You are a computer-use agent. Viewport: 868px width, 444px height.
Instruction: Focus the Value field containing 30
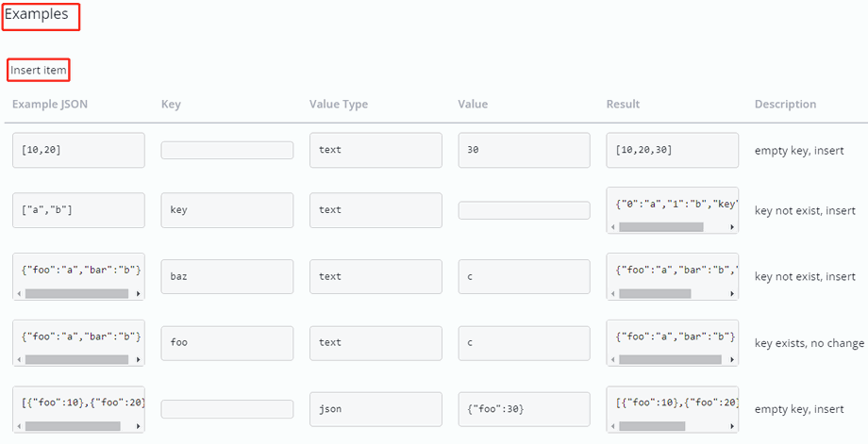tap(524, 150)
